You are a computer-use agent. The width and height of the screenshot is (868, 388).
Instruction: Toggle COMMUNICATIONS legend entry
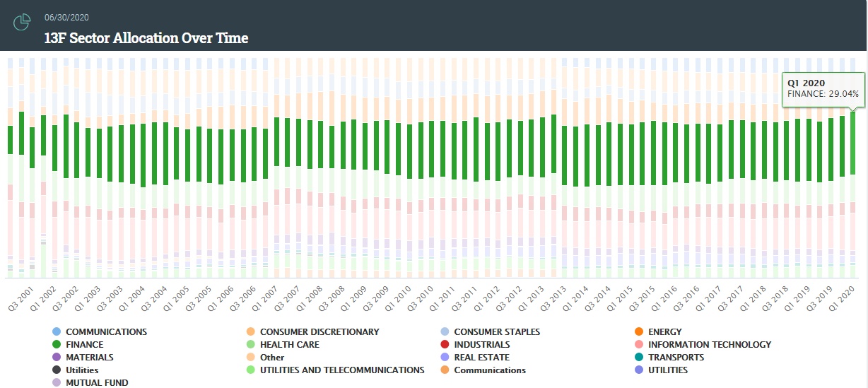click(x=106, y=331)
